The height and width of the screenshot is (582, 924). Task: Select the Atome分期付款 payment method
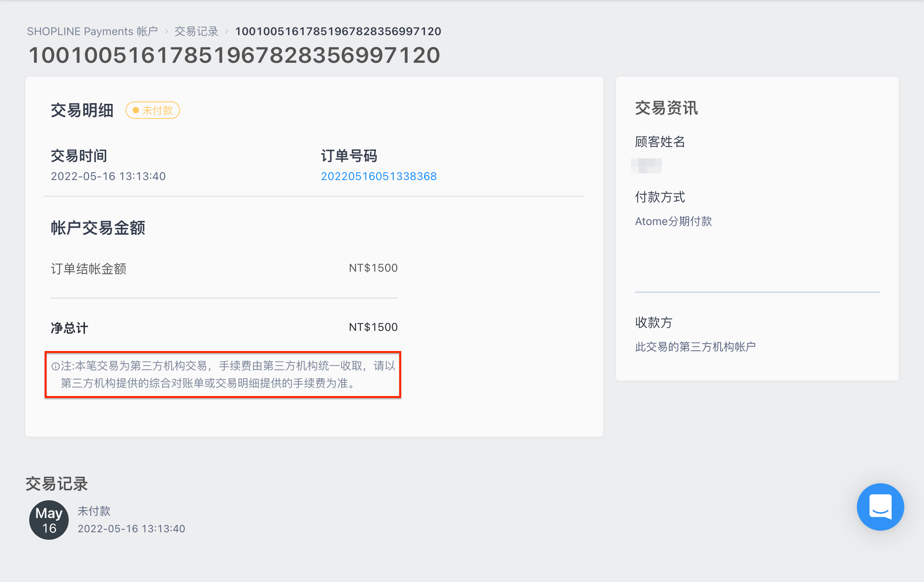(673, 221)
